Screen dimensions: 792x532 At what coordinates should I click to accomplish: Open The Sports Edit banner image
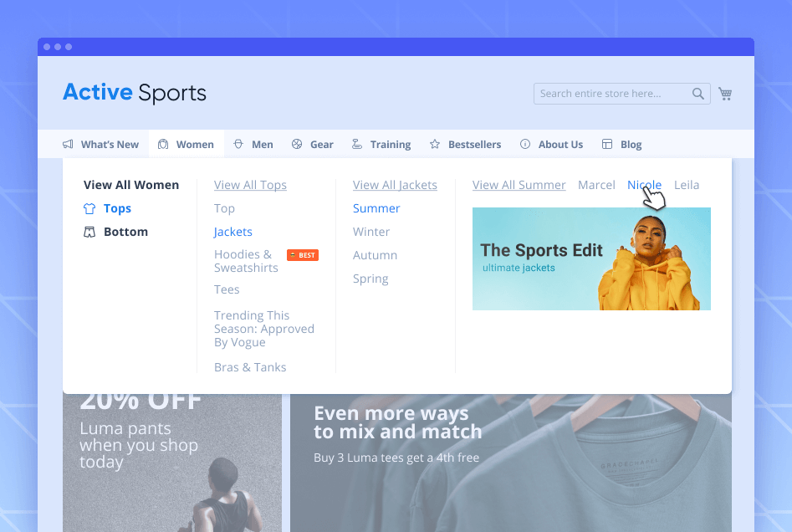pyautogui.click(x=591, y=259)
